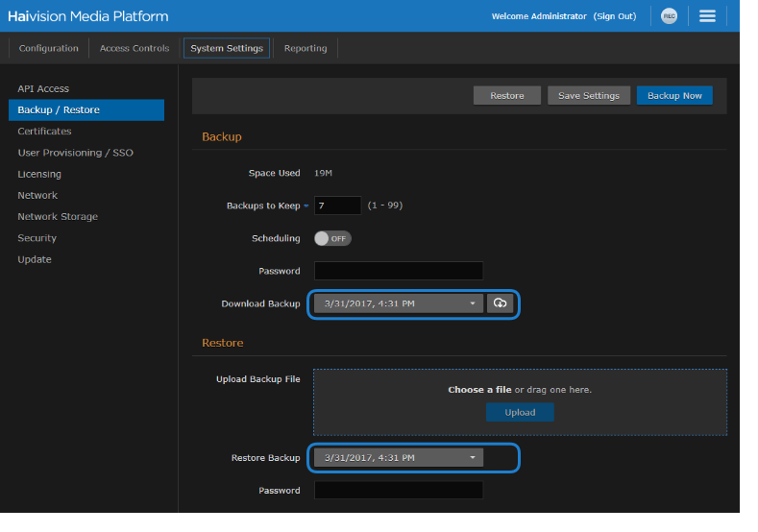Select API Access in the sidebar

coord(43,88)
